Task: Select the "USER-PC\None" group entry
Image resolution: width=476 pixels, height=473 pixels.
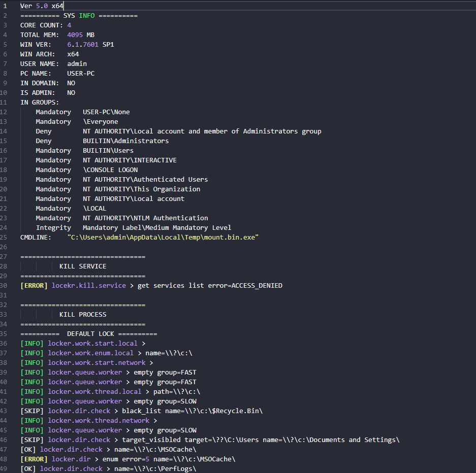Action: (106, 112)
